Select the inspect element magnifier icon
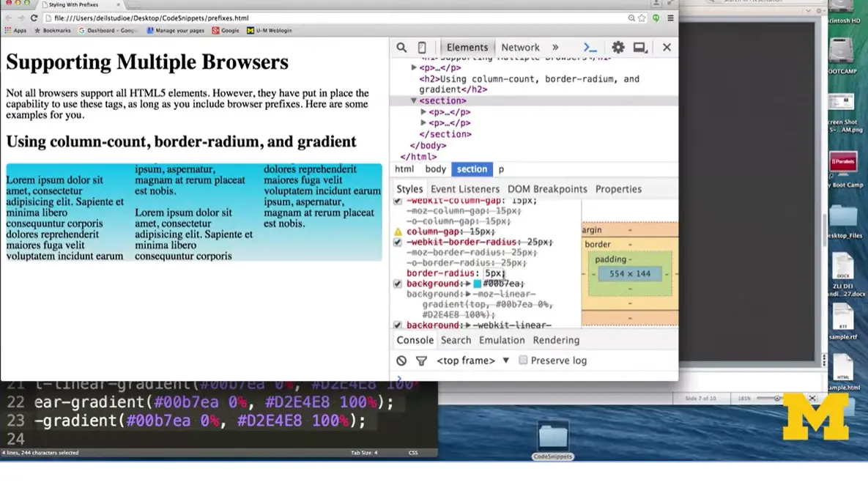Screen dimensions: 868x488 [401, 46]
